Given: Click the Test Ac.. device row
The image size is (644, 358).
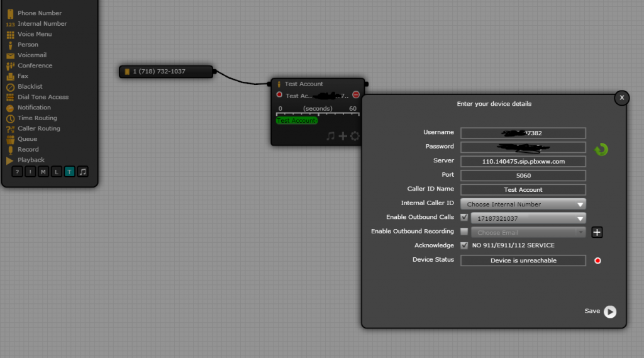Looking at the screenshot, I should point(317,96).
